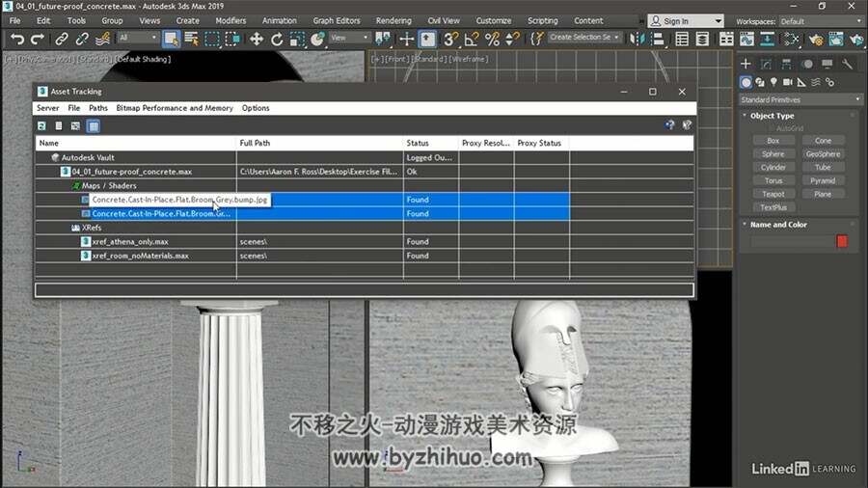
Task: Open the Standard Primitives dropdown
Action: point(800,99)
